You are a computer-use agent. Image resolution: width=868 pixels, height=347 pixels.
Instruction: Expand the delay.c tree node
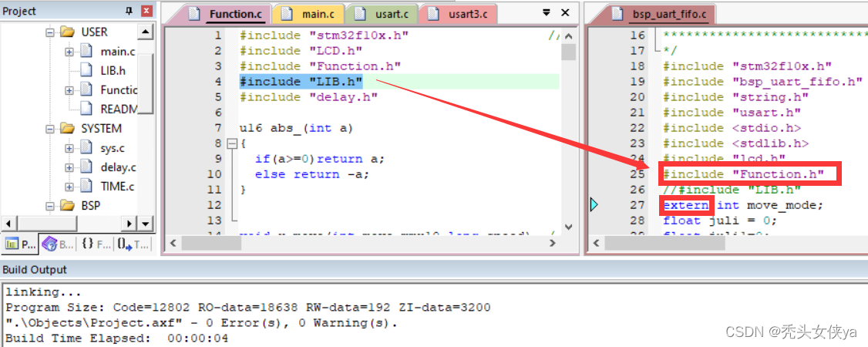[x=69, y=167]
